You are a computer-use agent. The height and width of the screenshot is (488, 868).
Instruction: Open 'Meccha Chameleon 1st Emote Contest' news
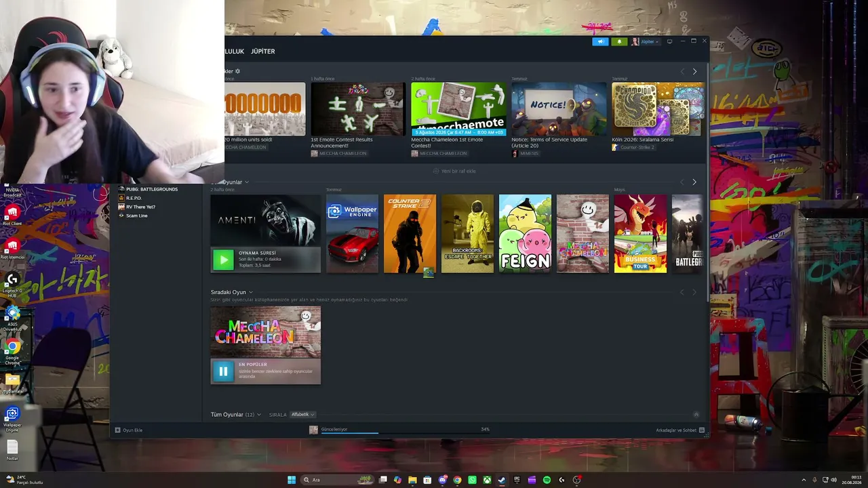(458, 120)
